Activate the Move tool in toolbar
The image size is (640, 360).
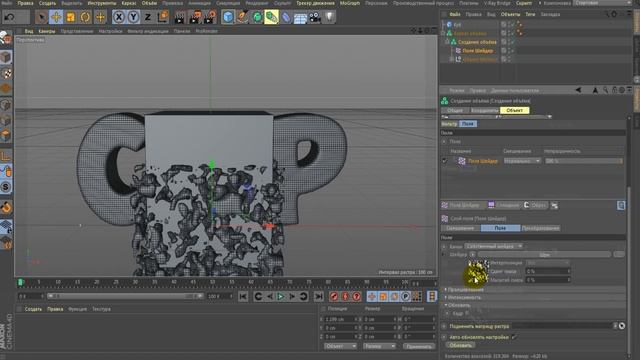[56, 17]
